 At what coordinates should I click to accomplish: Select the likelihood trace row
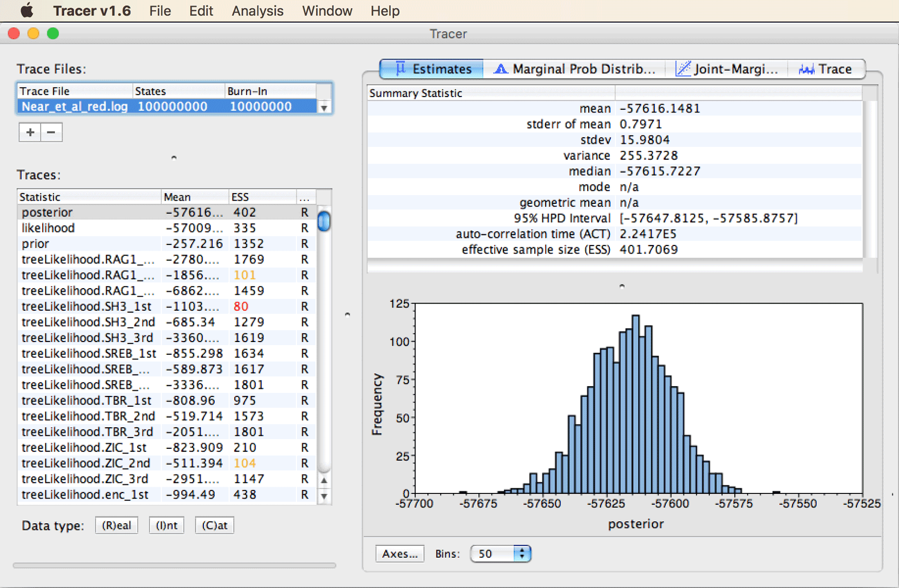(x=167, y=228)
